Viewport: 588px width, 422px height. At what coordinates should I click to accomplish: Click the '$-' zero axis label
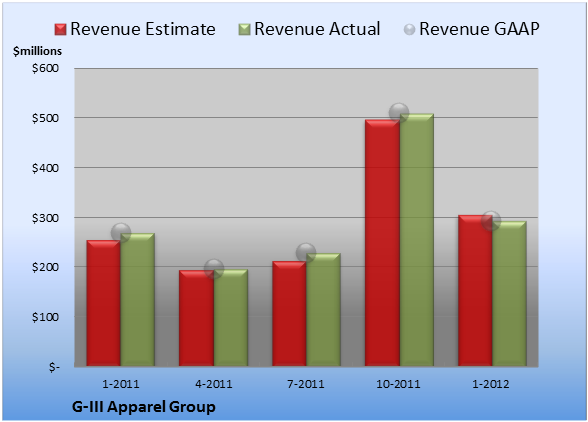pyautogui.click(x=54, y=367)
